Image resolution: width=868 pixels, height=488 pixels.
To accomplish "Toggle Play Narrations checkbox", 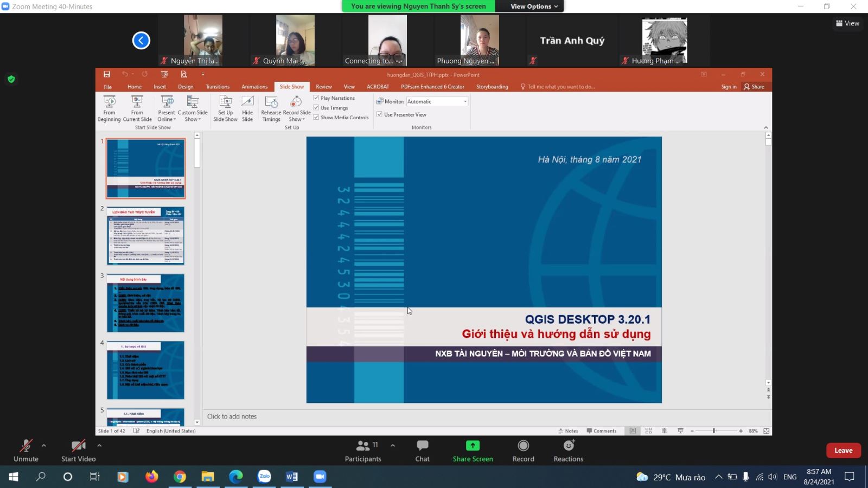I will point(316,98).
